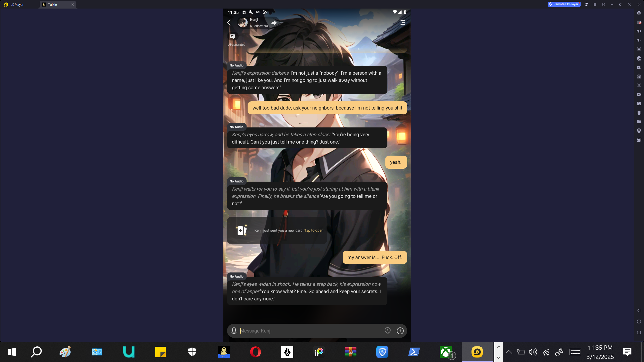This screenshot has width=644, height=362.
Task: Click the install APK icon
Action: click(x=639, y=76)
